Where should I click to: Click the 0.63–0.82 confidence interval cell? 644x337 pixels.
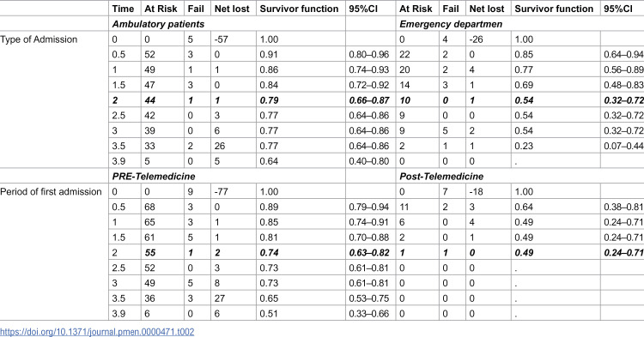tap(369, 253)
